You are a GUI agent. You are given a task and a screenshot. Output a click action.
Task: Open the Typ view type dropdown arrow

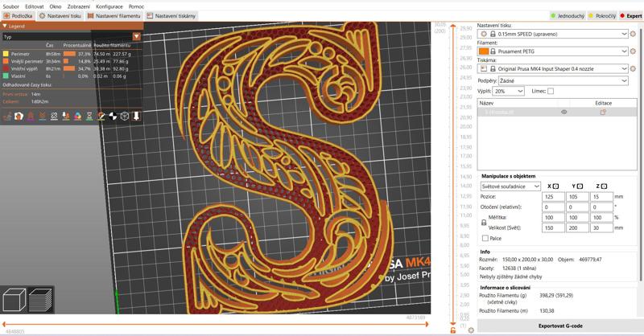[x=136, y=36]
